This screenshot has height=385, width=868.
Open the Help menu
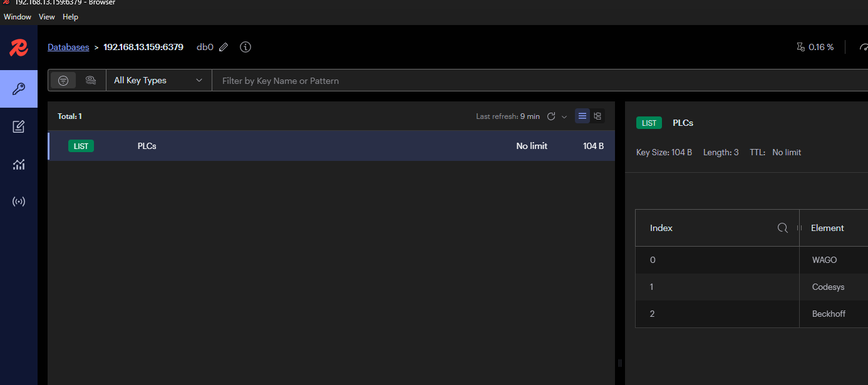point(70,17)
